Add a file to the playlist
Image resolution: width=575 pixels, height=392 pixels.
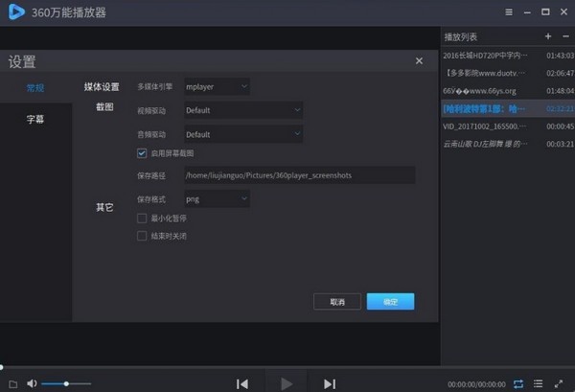pyautogui.click(x=547, y=36)
